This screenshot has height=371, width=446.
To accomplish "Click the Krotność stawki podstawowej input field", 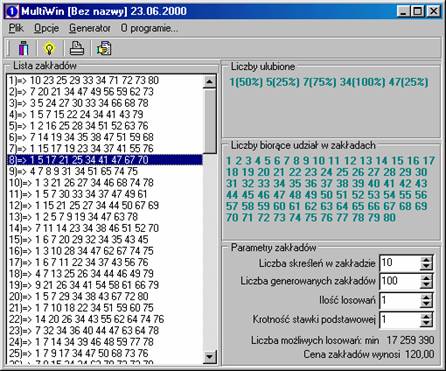I will tap(399, 320).
